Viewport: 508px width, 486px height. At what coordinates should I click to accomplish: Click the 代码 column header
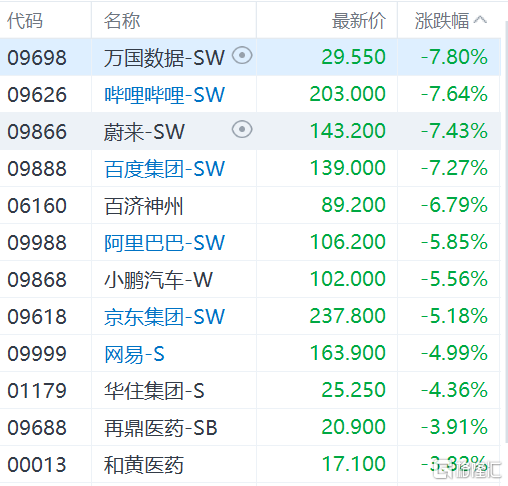pyautogui.click(x=25, y=21)
